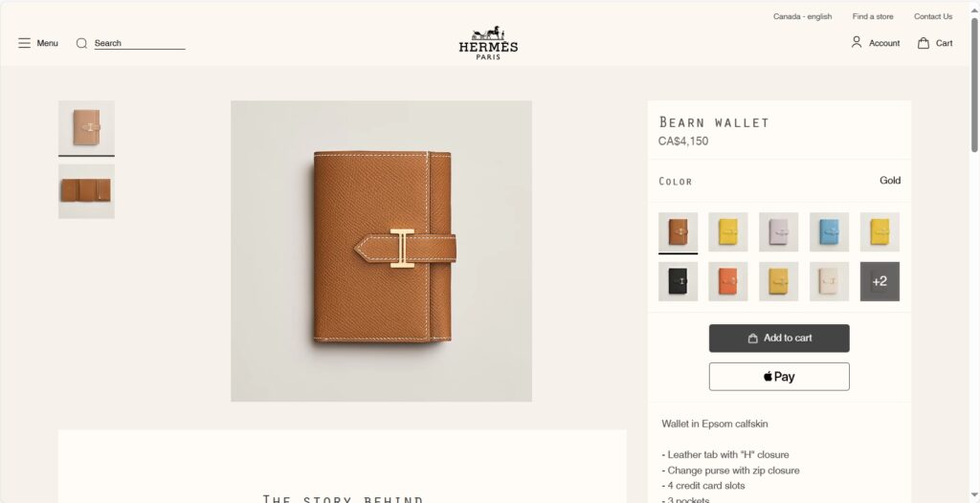980x503 pixels.
Task: Go to Contact Us
Action: point(933,17)
